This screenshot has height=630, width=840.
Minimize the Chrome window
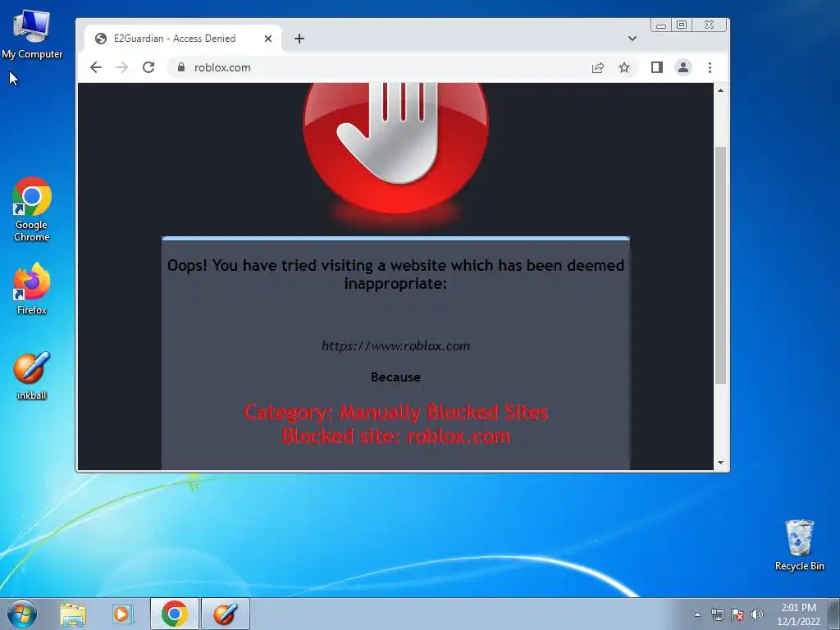[661, 25]
